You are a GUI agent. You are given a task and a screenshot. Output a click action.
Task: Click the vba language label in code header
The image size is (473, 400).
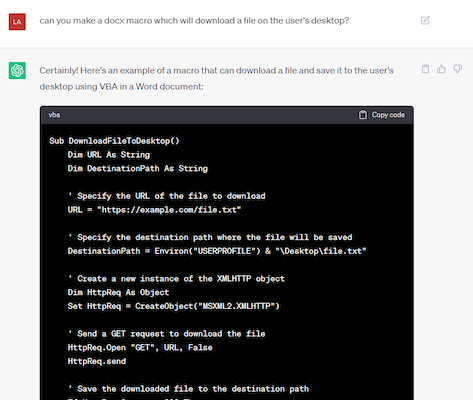[54, 115]
